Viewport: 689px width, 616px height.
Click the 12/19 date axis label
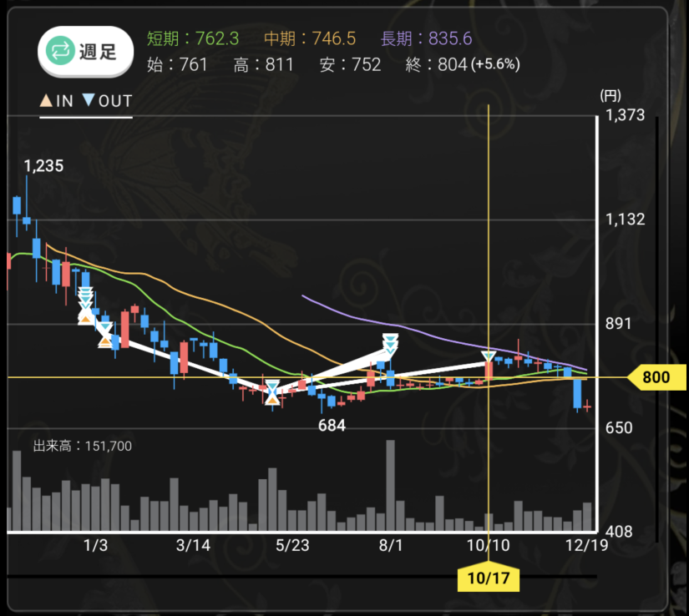(586, 545)
